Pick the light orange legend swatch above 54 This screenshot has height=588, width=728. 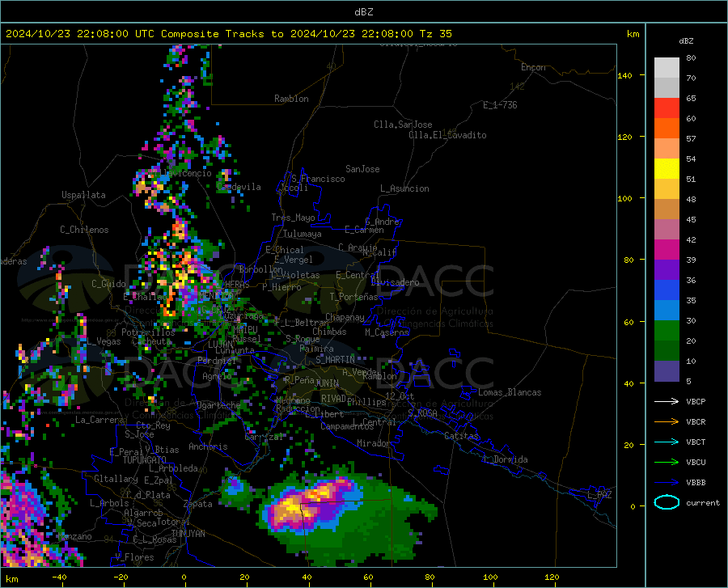click(x=667, y=149)
